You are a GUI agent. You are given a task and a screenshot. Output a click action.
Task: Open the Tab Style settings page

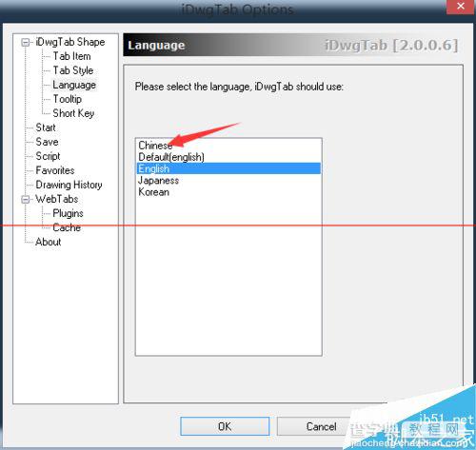(73, 70)
